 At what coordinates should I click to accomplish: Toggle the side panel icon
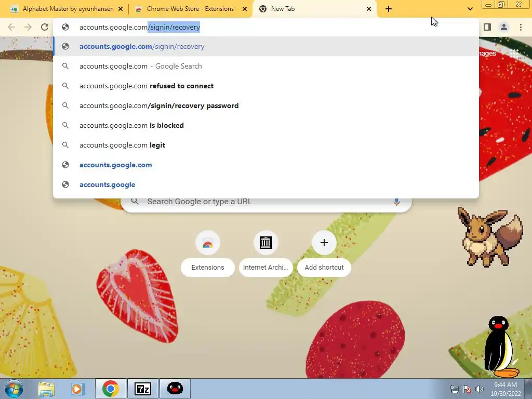click(487, 27)
